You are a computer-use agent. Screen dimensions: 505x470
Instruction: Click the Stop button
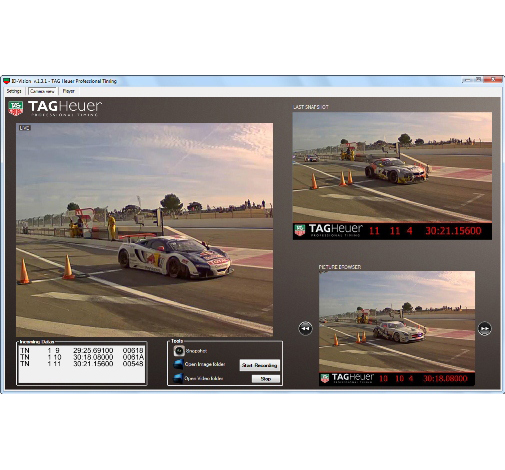tap(266, 379)
